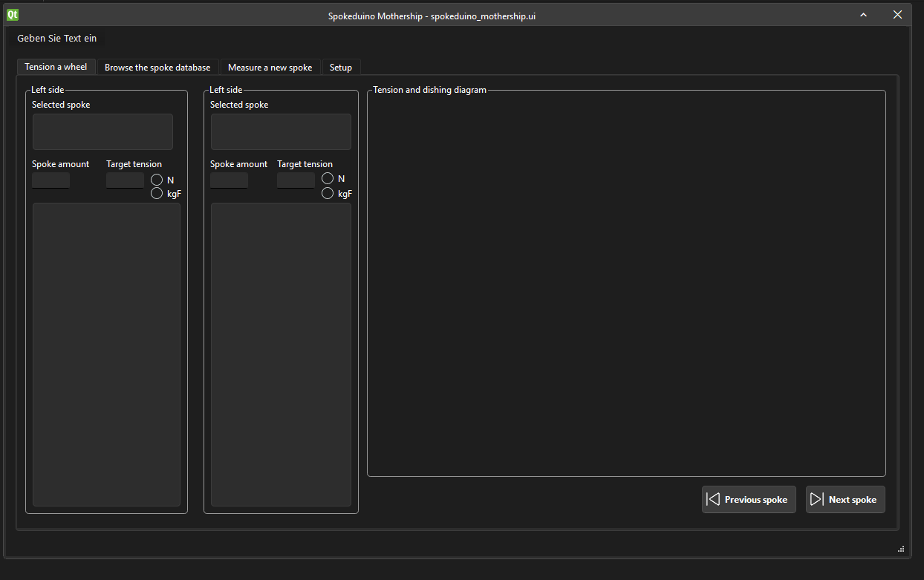Click the Selected spoke box in the second Left side group
This screenshot has width=924, height=580.
coord(281,131)
